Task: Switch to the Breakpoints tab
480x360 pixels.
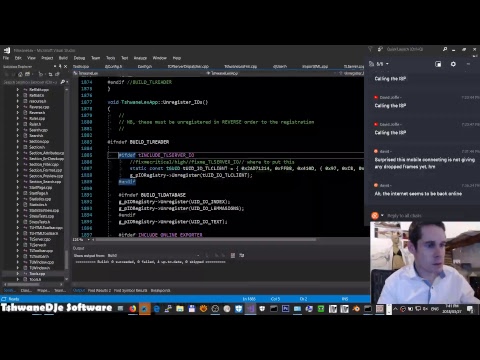Action: (x=161, y=290)
